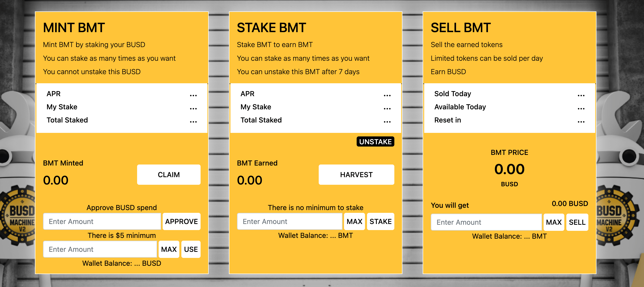Screen dimensions: 644x287
Task: Click the MINT BMT heading
Action: point(74,28)
